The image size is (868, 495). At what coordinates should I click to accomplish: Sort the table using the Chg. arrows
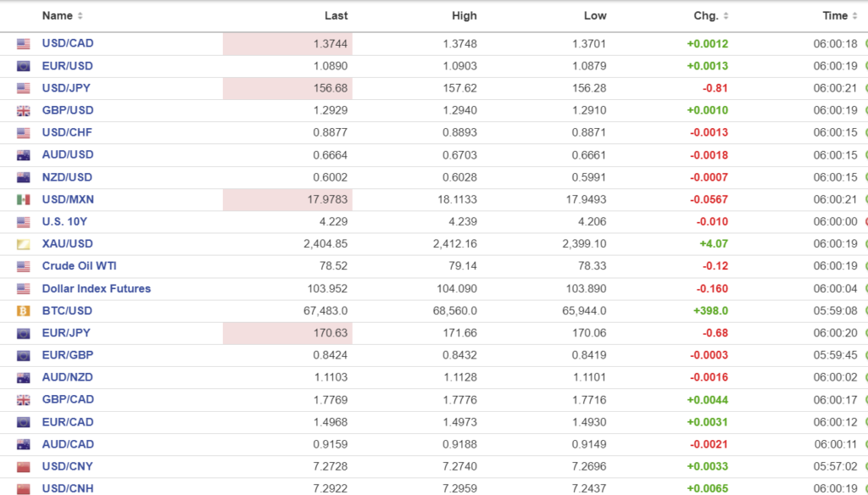tap(725, 16)
